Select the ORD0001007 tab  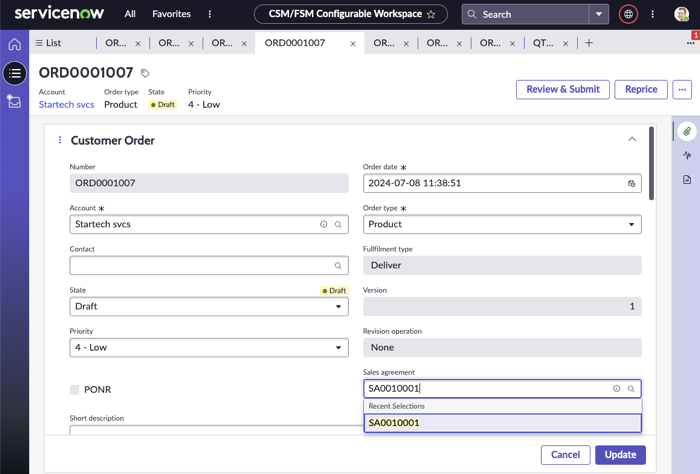pyautogui.click(x=295, y=43)
